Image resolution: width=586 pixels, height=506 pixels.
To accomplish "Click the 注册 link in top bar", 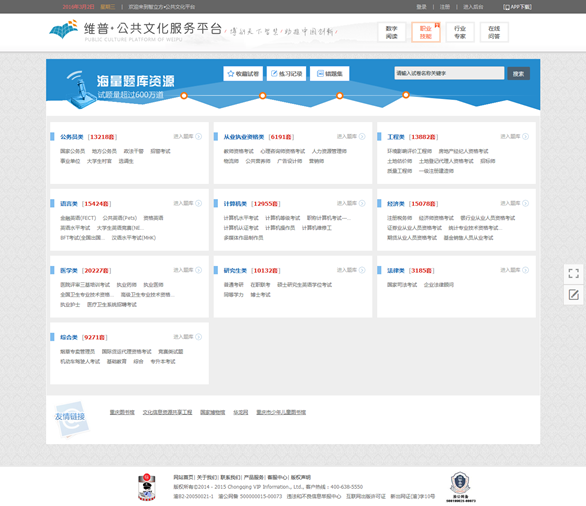I will [445, 7].
